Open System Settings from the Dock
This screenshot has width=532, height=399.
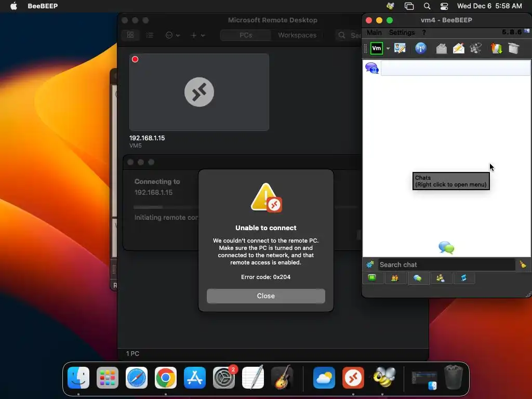point(224,377)
